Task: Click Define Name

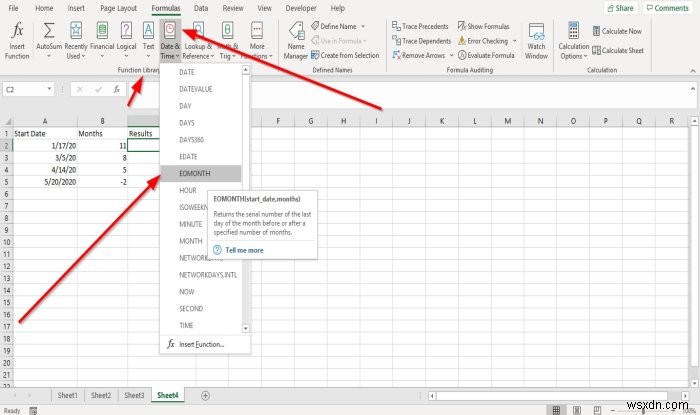Action: point(334,26)
